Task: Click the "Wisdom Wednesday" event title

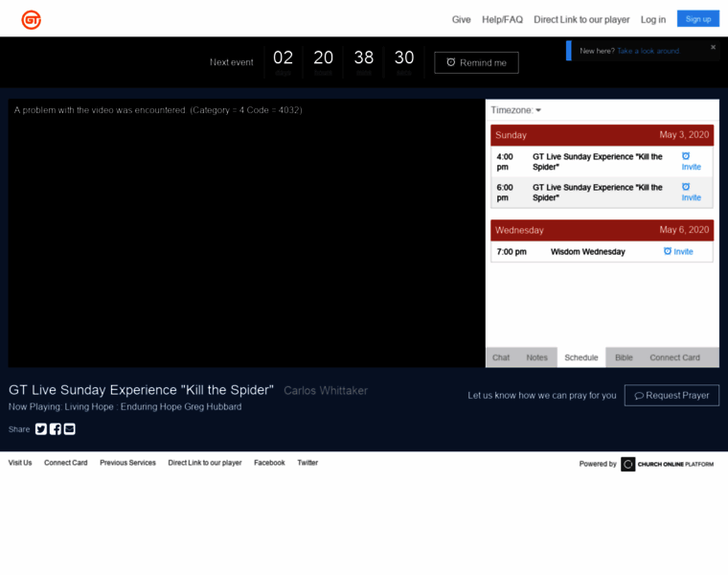Action: pyautogui.click(x=588, y=252)
